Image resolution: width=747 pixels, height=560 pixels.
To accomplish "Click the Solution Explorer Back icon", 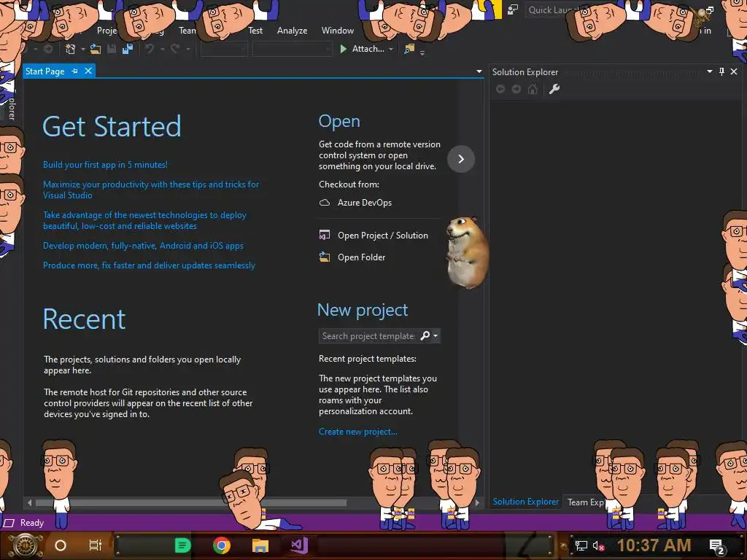I will tap(500, 89).
